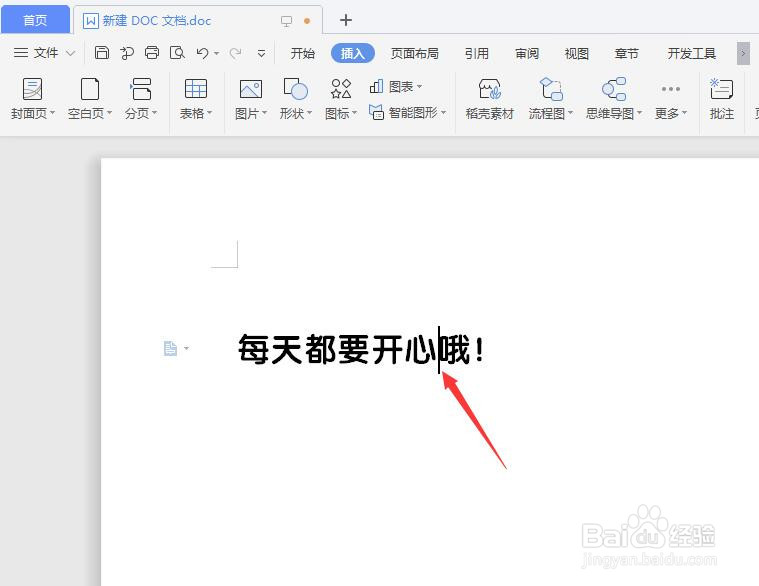Open the customize quick access dropdown
The height and width of the screenshot is (586, 759).
pos(261,53)
